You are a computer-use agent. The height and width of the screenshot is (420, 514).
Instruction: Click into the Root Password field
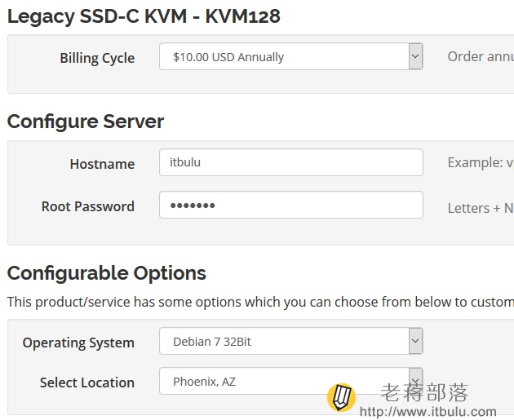click(290, 205)
